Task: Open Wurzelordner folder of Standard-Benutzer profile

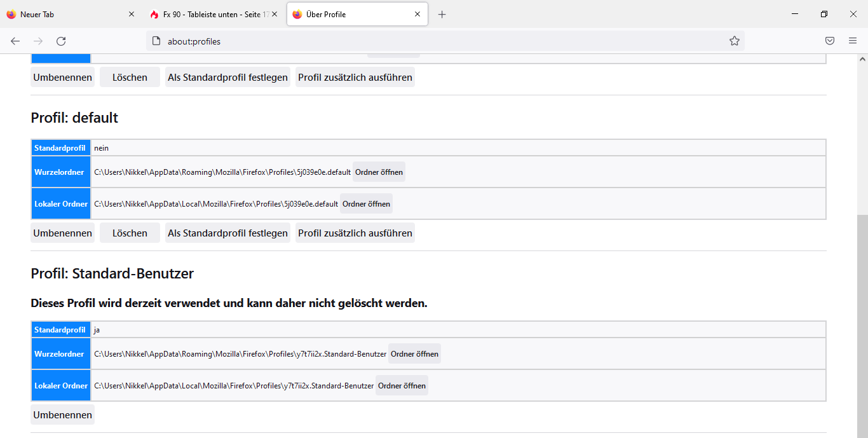Action: click(x=414, y=354)
